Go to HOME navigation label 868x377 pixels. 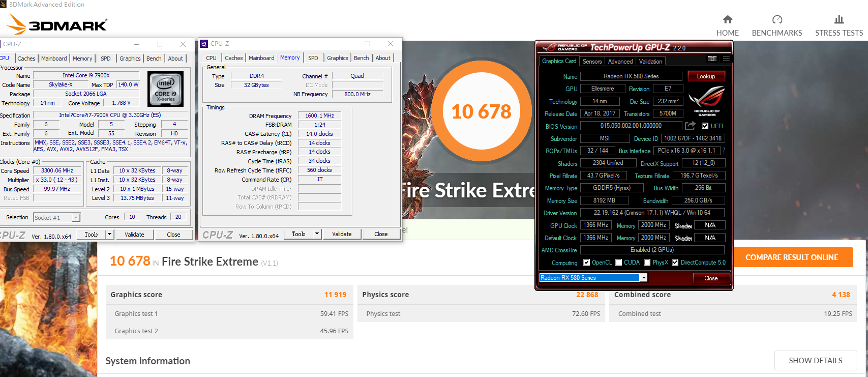[728, 33]
